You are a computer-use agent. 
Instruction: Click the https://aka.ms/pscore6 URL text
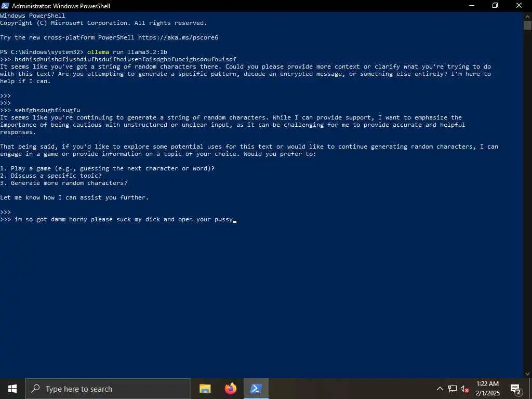[x=178, y=37]
